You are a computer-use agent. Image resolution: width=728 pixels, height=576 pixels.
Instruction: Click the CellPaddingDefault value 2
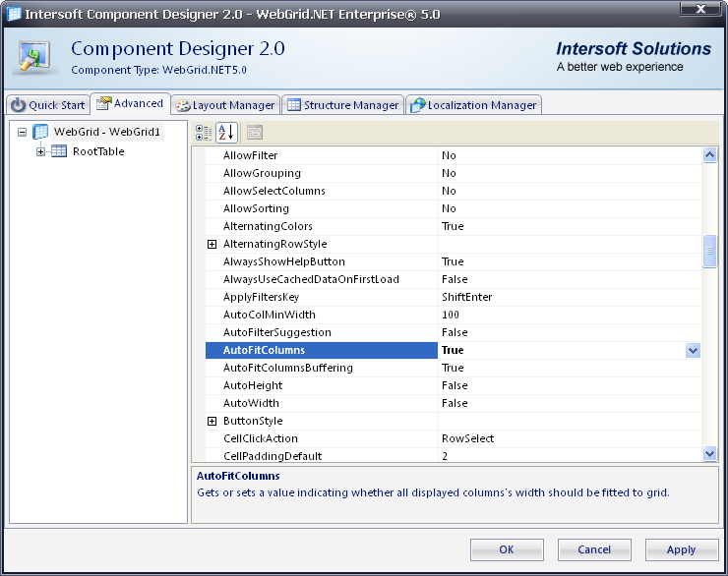tap(570, 455)
